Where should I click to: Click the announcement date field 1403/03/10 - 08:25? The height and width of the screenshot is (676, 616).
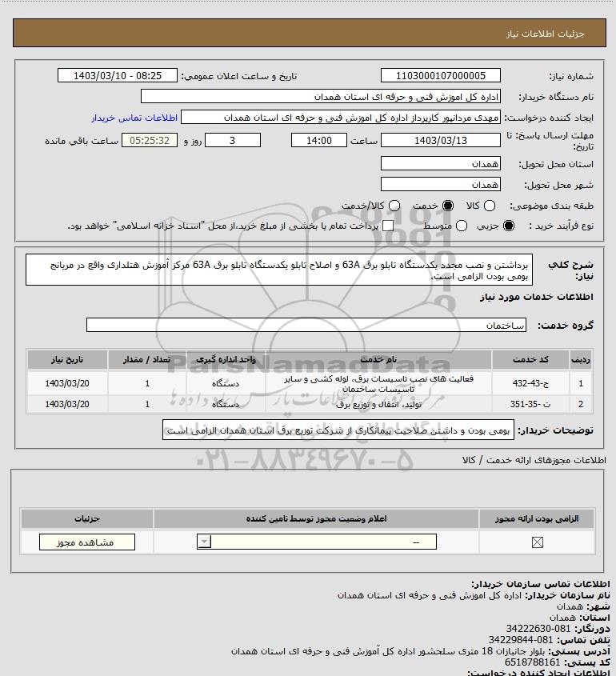118,75
